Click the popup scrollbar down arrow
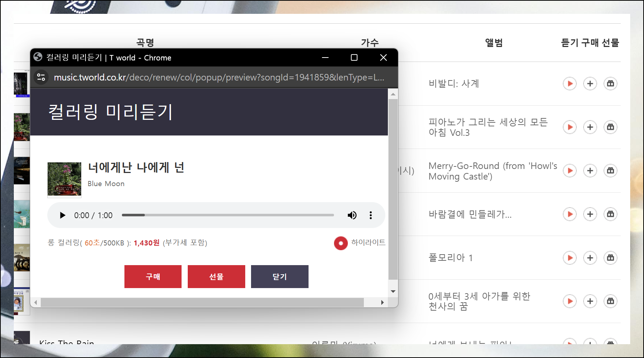The image size is (644, 358). (393, 291)
